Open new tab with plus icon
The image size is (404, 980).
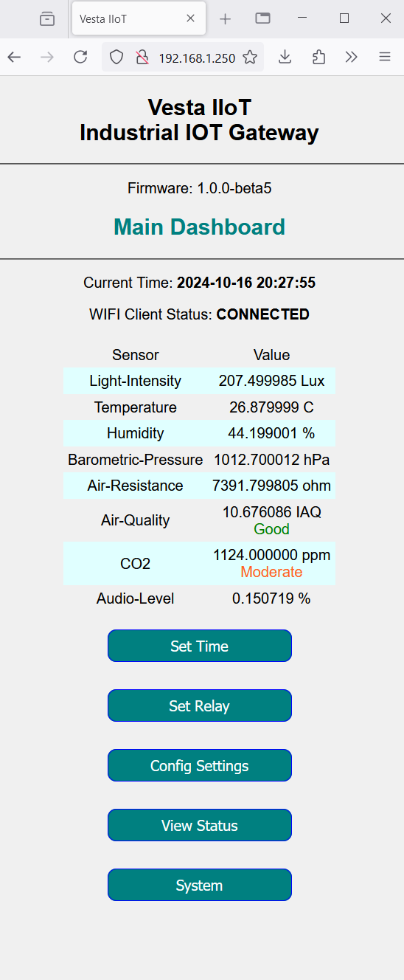click(x=226, y=19)
